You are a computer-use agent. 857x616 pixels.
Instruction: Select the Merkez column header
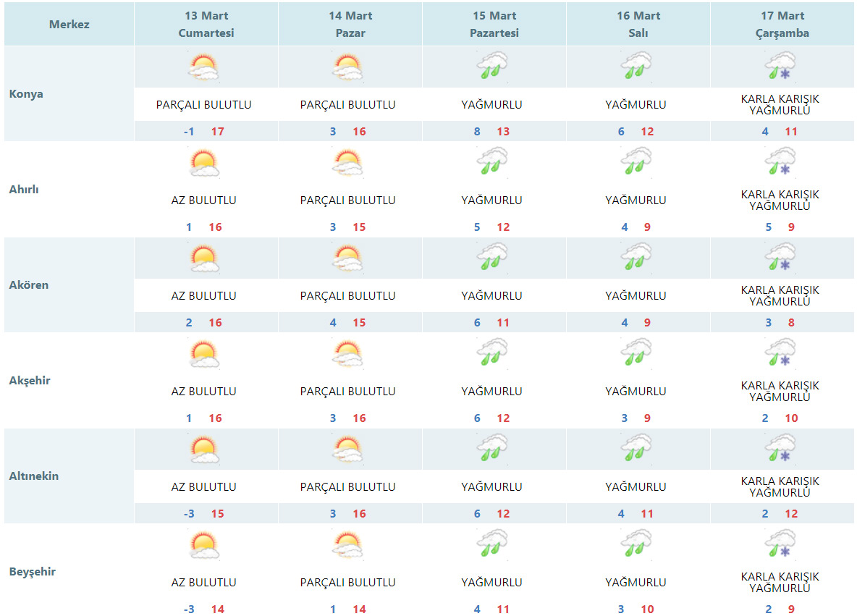pos(69,25)
